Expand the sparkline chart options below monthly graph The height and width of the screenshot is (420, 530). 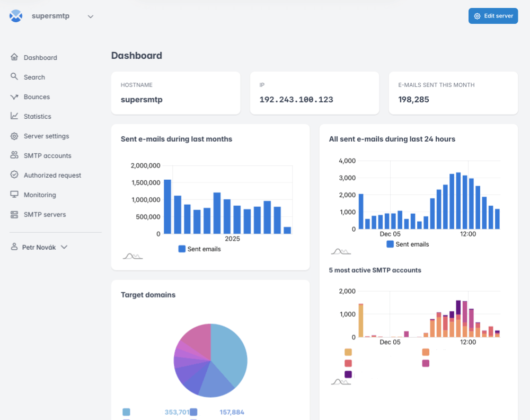pyautogui.click(x=132, y=255)
